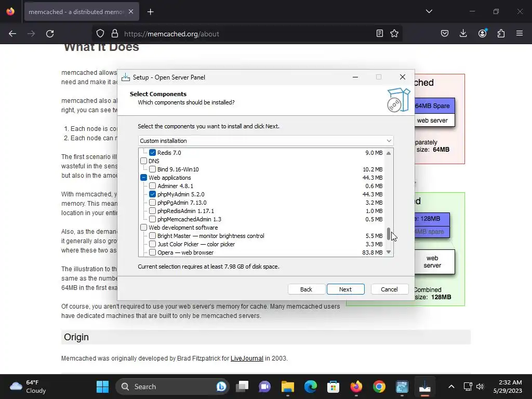Open the LiveJournal link
This screenshot has height=399, width=532.
pos(247,358)
